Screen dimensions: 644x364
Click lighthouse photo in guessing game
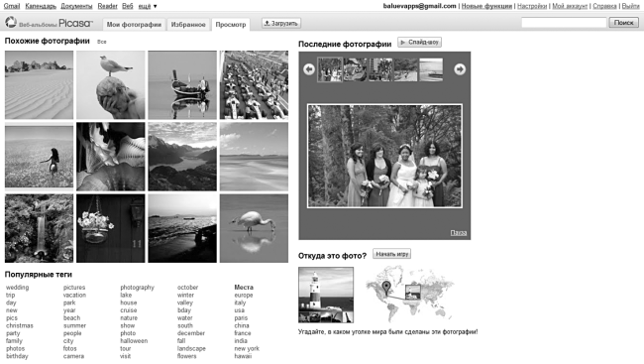326,295
